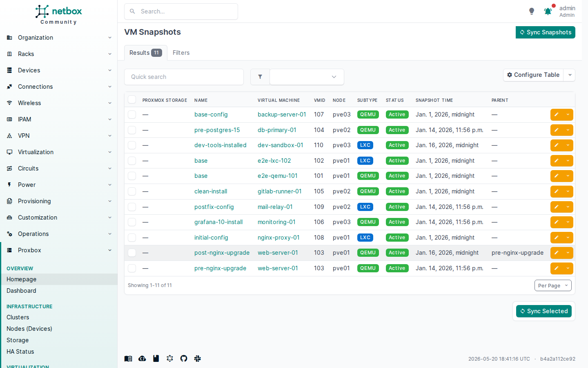Select the grafana-10-install row checkbox
This screenshot has width=588, height=368.
click(132, 222)
